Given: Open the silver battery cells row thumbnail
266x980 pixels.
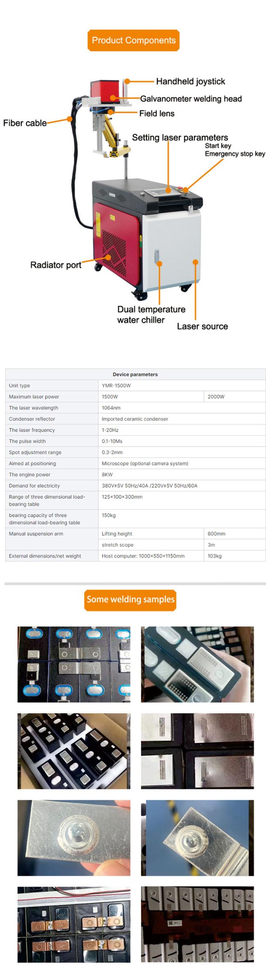Looking at the screenshot, I should (x=197, y=924).
